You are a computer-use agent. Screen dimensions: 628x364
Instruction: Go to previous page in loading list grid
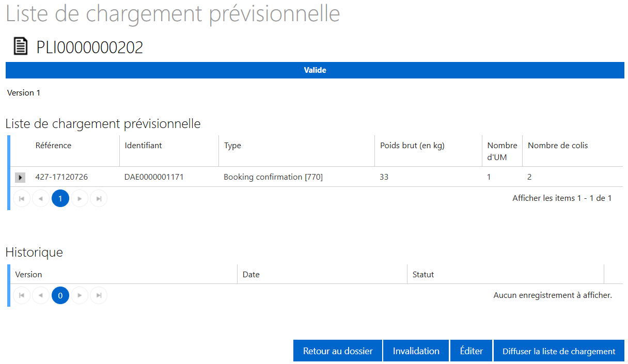(41, 198)
